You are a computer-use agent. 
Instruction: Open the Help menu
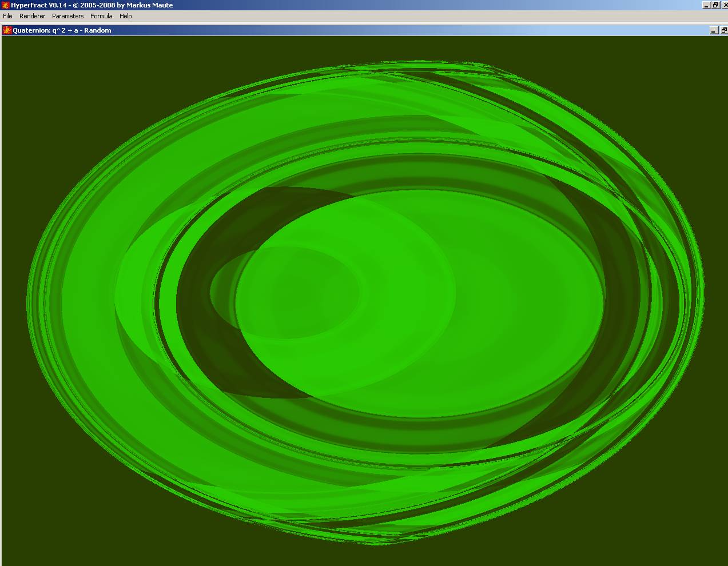[x=125, y=16]
